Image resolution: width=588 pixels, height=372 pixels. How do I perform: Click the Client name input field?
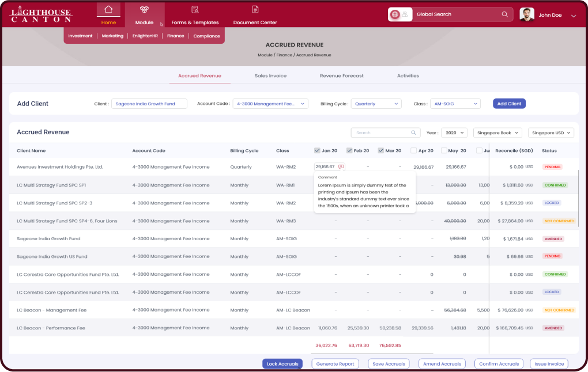(x=149, y=104)
